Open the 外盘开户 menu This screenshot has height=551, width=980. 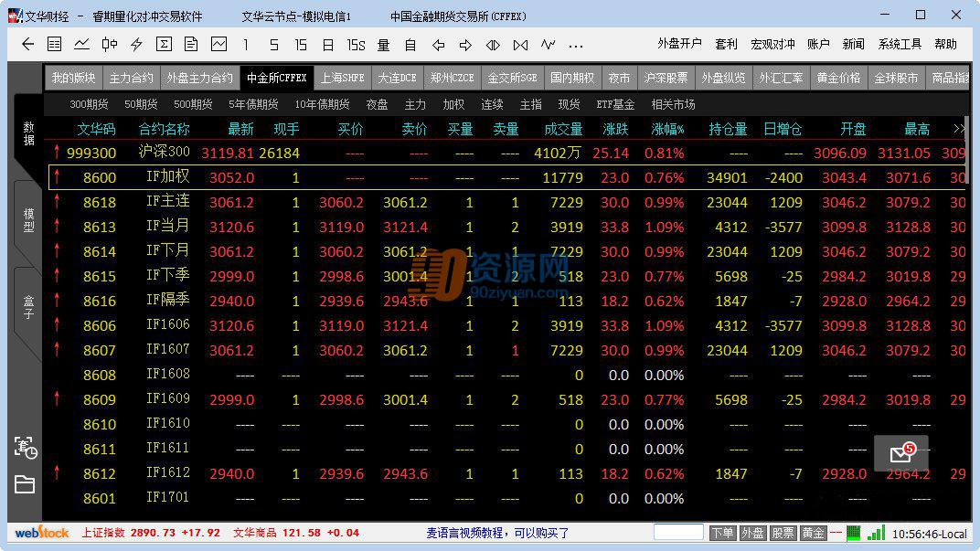pos(679,44)
